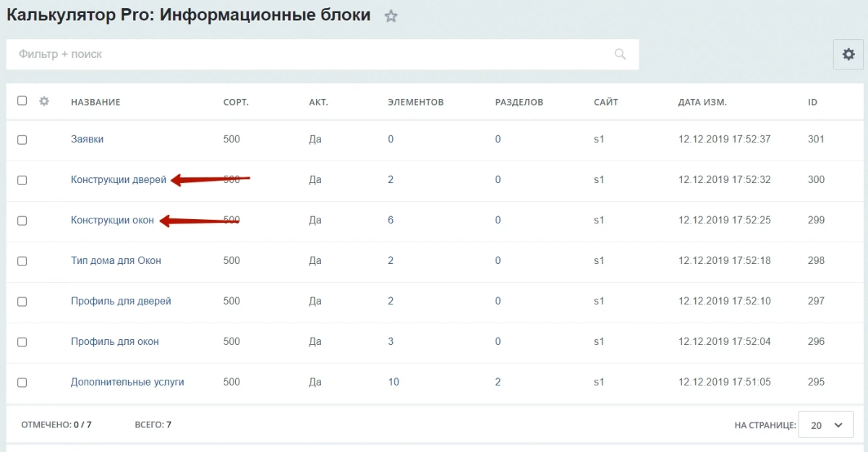Screen dimensions: 868x452
Task: Open the settings gear button
Action: pos(848,54)
